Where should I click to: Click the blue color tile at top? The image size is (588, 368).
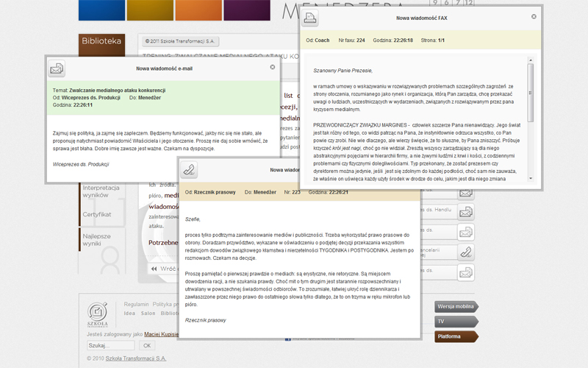101,10
